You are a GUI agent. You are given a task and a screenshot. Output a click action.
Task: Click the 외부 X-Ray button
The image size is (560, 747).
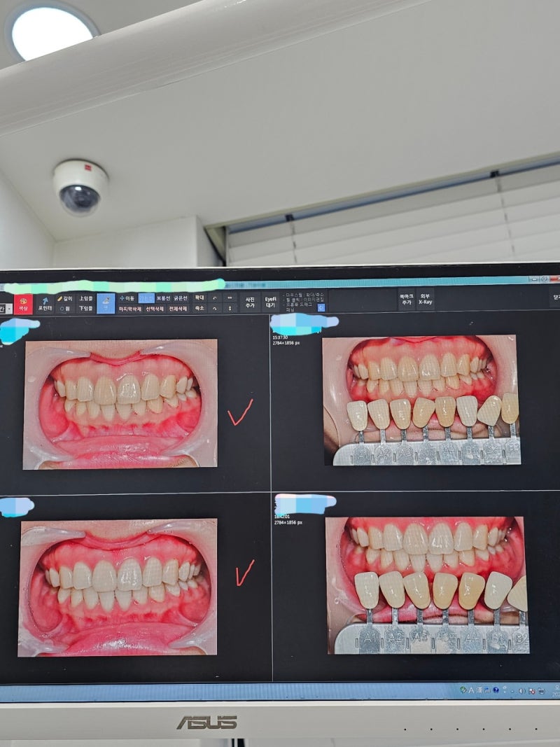click(x=425, y=300)
